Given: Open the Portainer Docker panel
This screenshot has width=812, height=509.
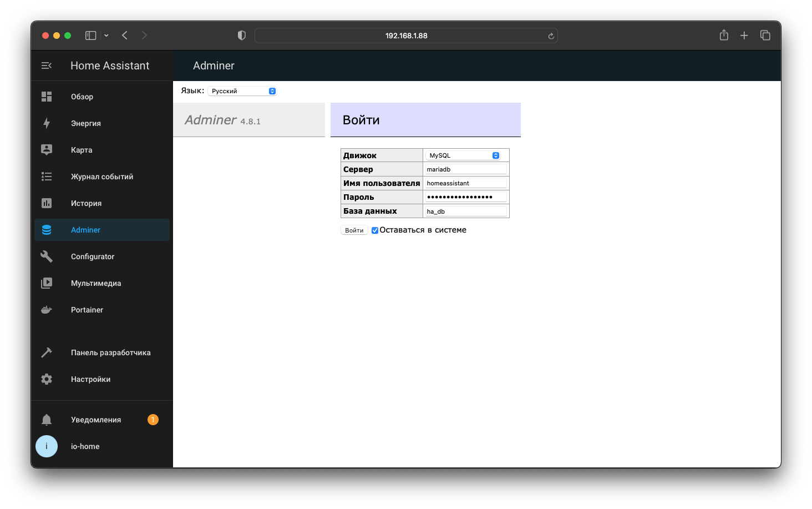Looking at the screenshot, I should 87,309.
